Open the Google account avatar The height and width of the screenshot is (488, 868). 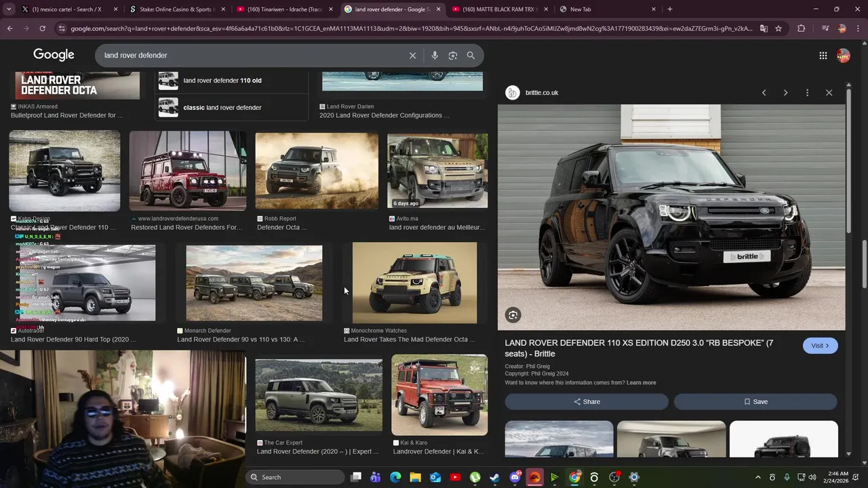tap(843, 56)
